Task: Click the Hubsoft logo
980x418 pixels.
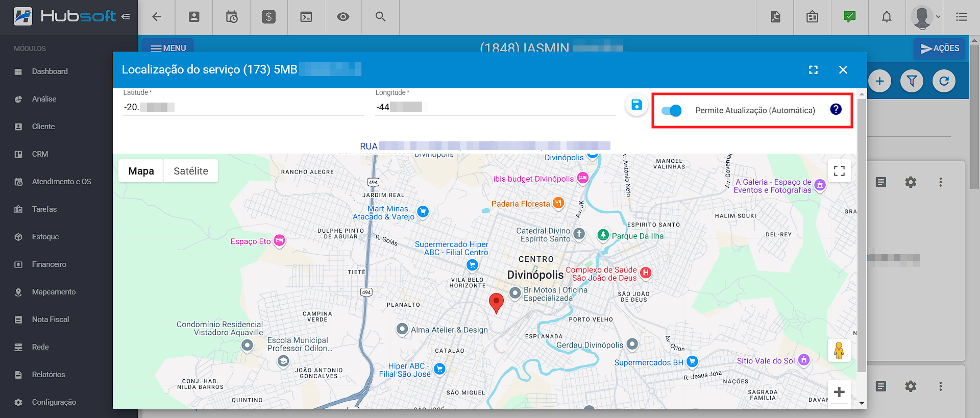Action: tap(65, 16)
